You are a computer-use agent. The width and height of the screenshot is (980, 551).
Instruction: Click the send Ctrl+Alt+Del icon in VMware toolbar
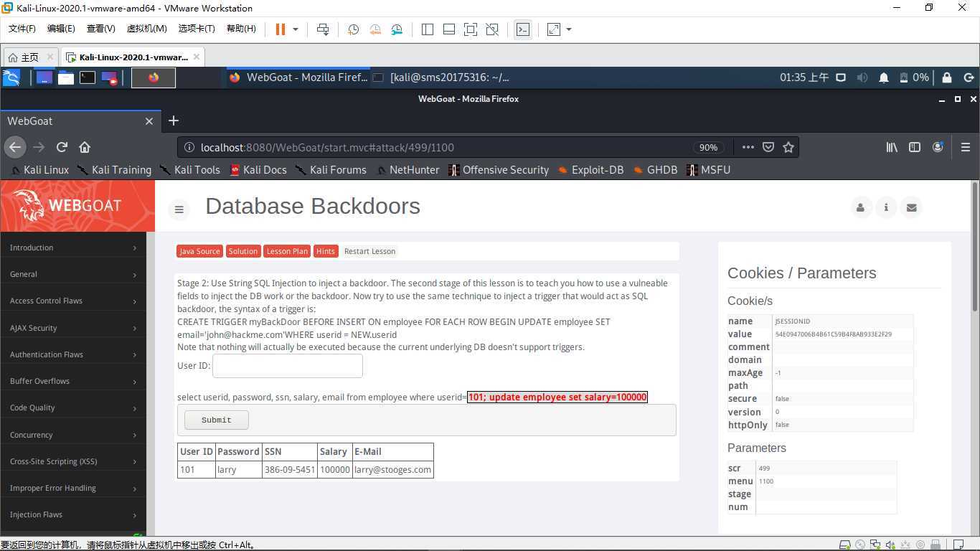pos(323,29)
